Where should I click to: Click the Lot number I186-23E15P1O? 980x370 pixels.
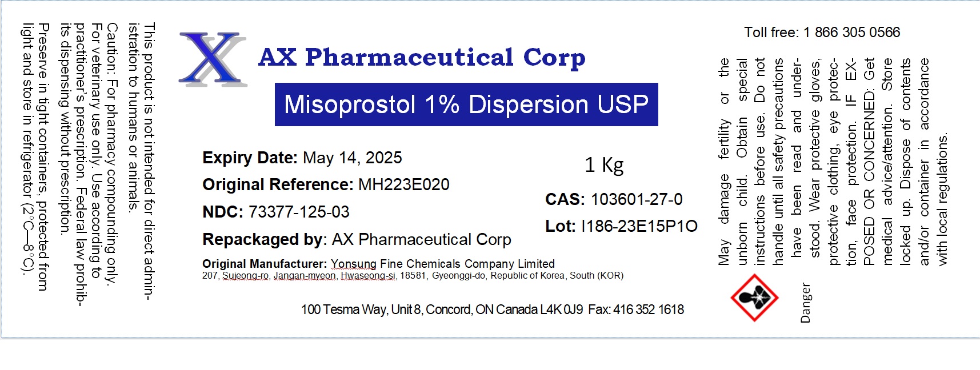[x=639, y=226]
